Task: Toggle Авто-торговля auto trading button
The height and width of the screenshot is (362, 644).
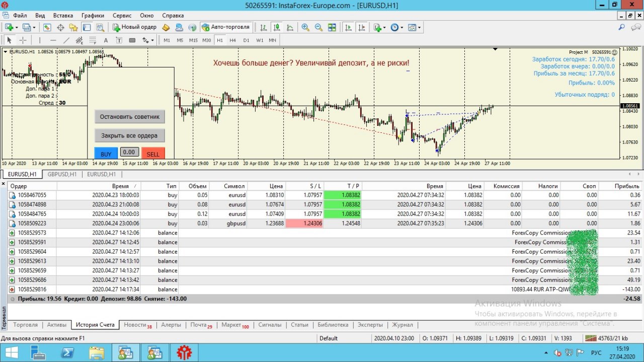Action: pyautogui.click(x=226, y=27)
